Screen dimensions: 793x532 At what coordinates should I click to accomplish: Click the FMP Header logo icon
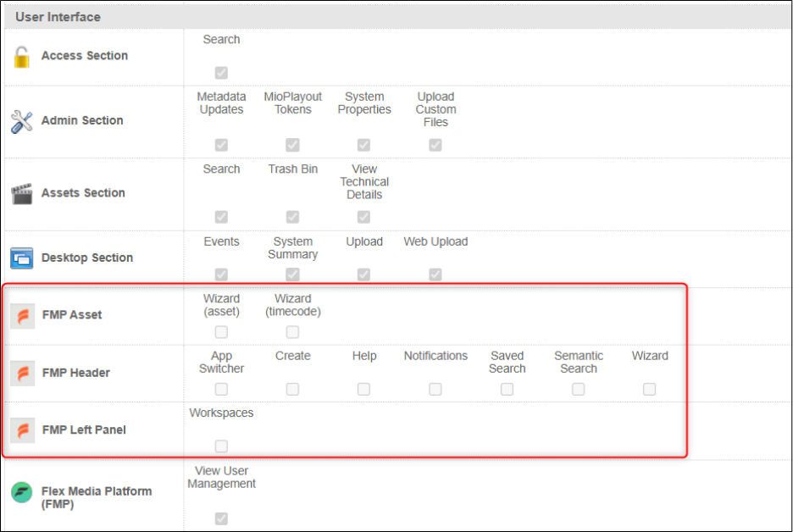(23, 374)
